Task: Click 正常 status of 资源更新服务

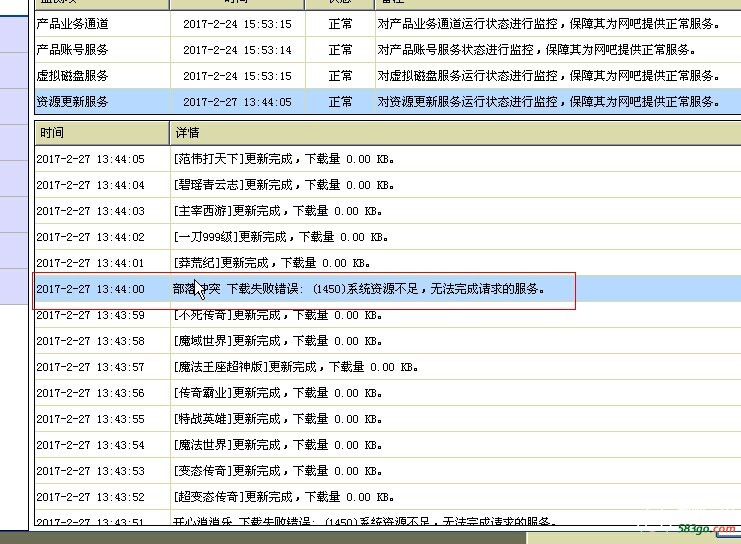Action: 340,102
